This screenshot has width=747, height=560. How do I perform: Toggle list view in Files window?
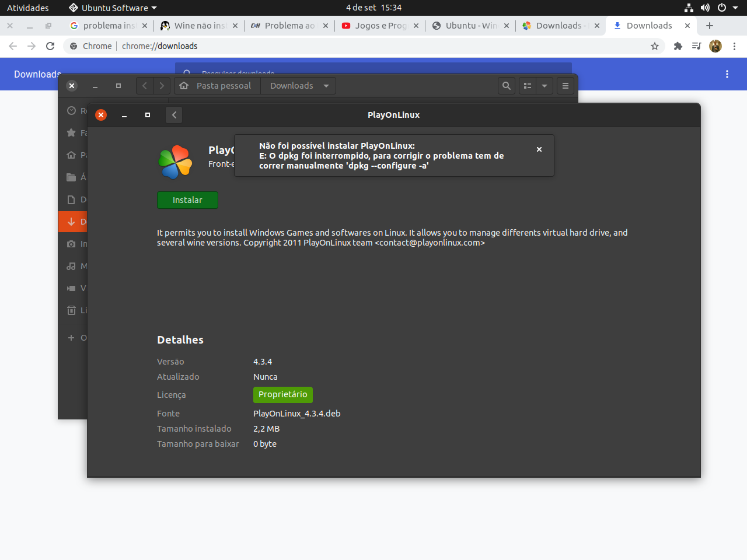(x=528, y=86)
